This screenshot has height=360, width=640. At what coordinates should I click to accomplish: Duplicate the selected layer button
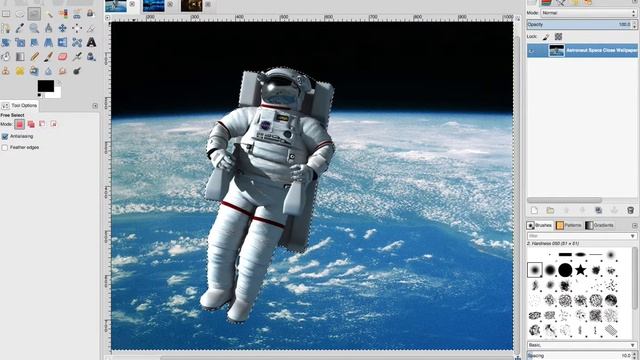click(598, 211)
